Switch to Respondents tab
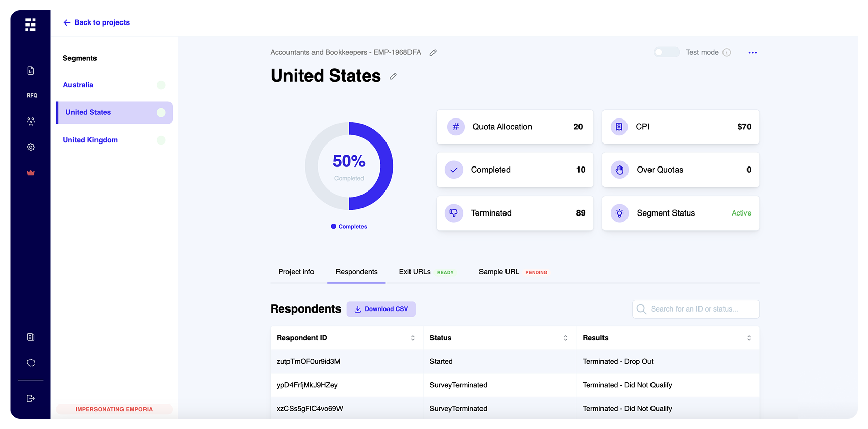The width and height of the screenshot is (868, 429). (x=356, y=272)
